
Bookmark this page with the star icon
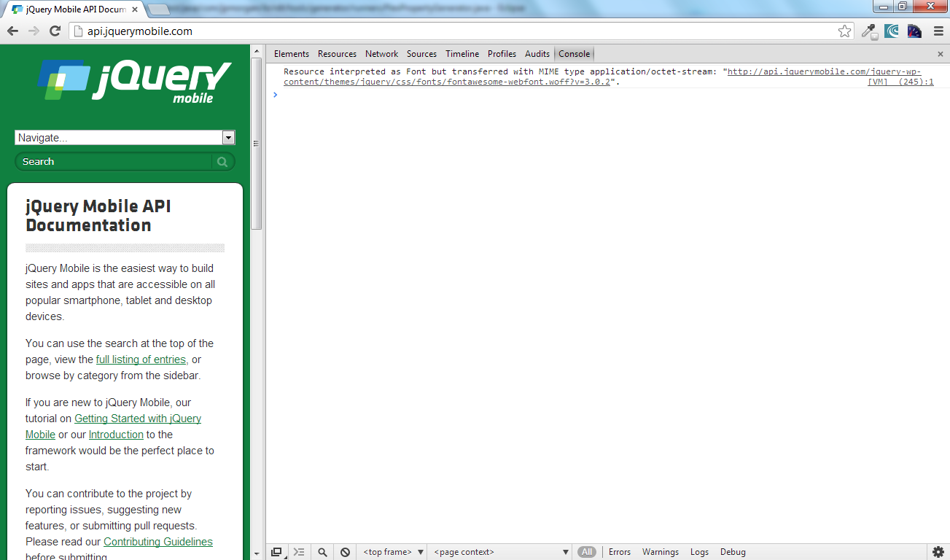coord(844,31)
